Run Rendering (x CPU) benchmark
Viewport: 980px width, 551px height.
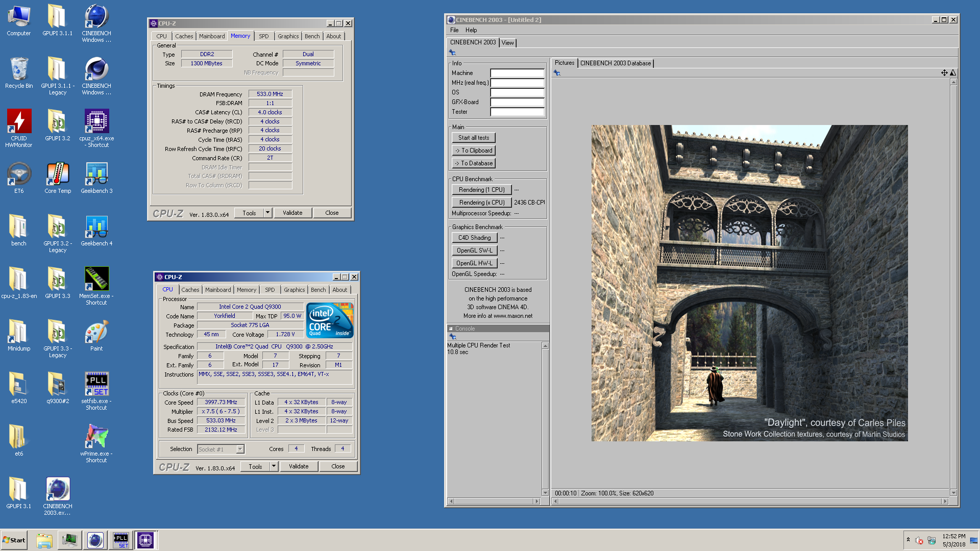(482, 203)
